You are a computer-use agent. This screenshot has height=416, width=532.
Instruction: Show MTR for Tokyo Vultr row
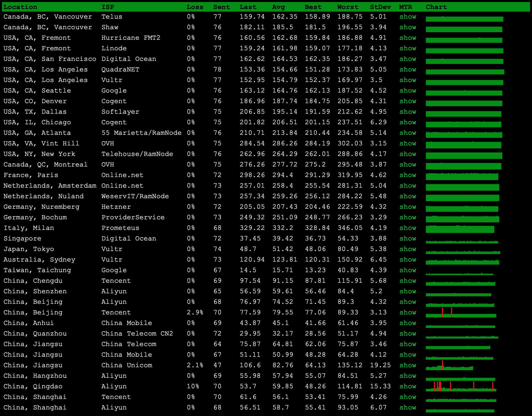click(x=408, y=249)
